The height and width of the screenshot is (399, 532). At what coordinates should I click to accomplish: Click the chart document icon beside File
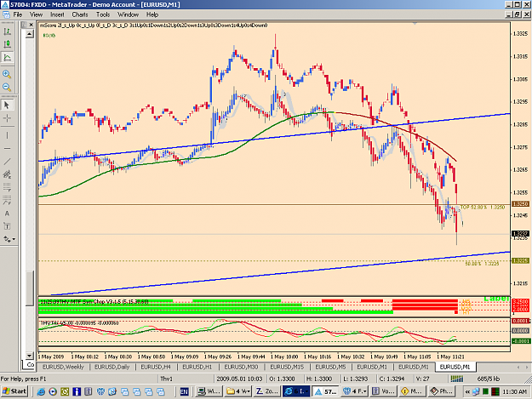(x=6, y=14)
